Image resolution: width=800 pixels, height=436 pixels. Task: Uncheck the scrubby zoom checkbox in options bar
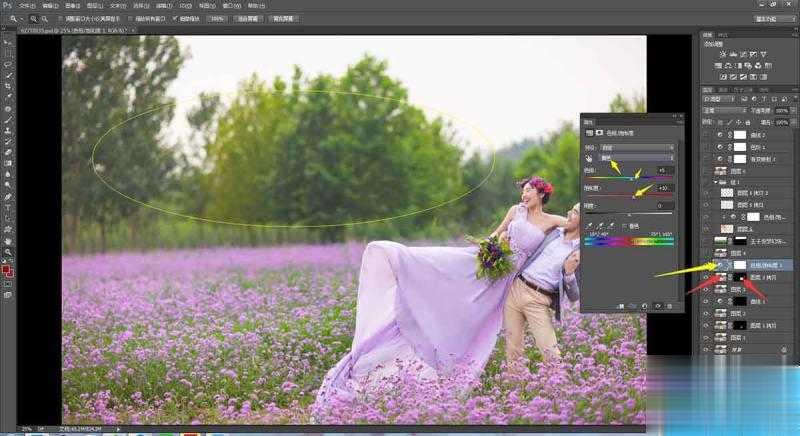[175, 19]
